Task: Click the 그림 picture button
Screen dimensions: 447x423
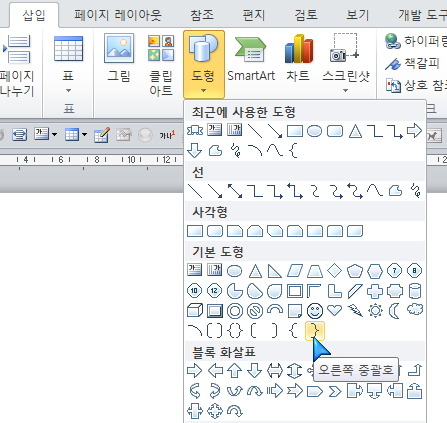Action: click(x=119, y=58)
